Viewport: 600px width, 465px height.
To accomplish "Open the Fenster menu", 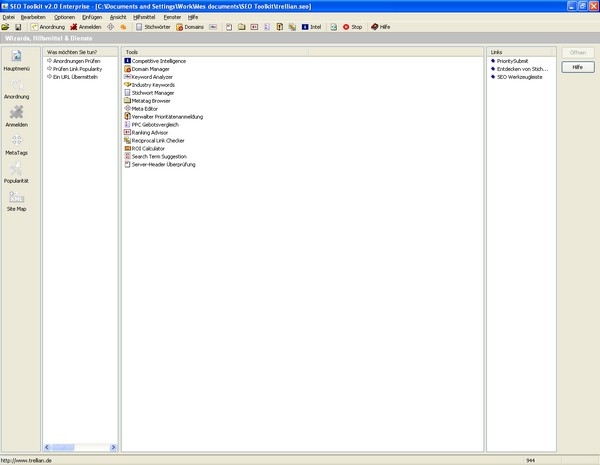I will (x=172, y=17).
